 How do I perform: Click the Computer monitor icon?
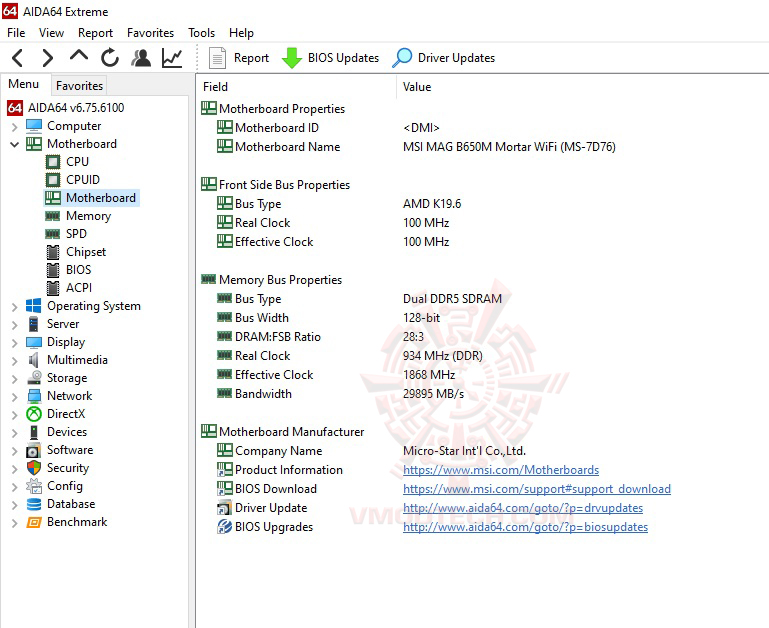point(34,126)
